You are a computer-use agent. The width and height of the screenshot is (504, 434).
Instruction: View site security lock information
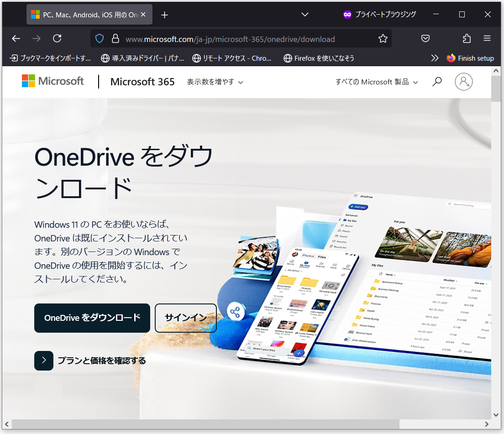click(115, 39)
